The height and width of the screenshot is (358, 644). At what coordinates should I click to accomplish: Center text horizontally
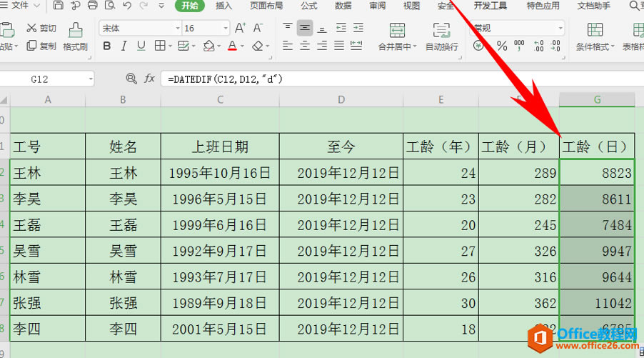click(x=305, y=46)
